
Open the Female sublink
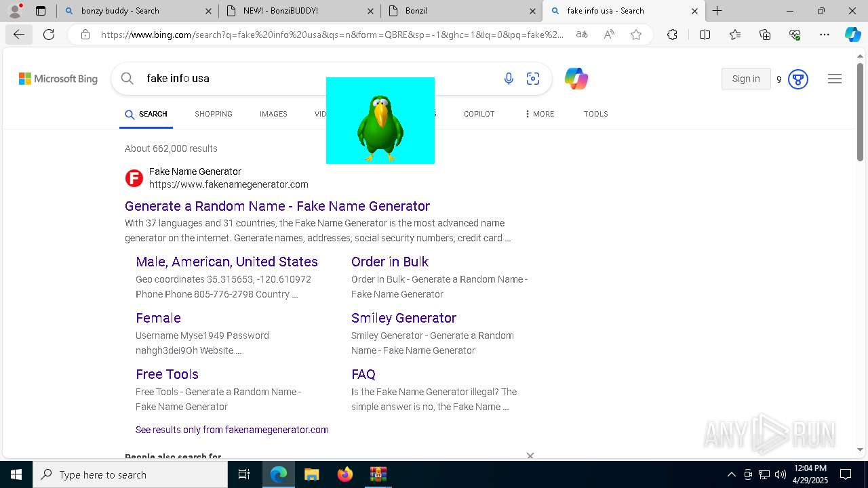158,318
